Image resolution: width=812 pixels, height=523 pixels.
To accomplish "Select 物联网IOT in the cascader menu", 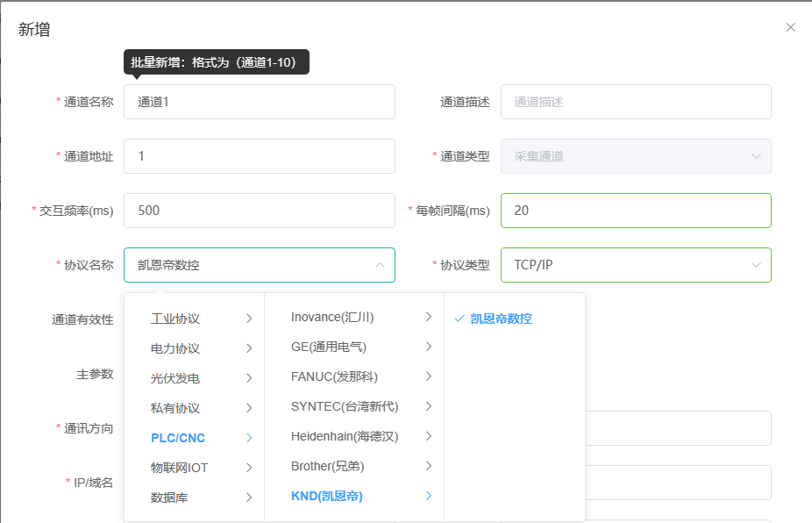I will click(195, 468).
